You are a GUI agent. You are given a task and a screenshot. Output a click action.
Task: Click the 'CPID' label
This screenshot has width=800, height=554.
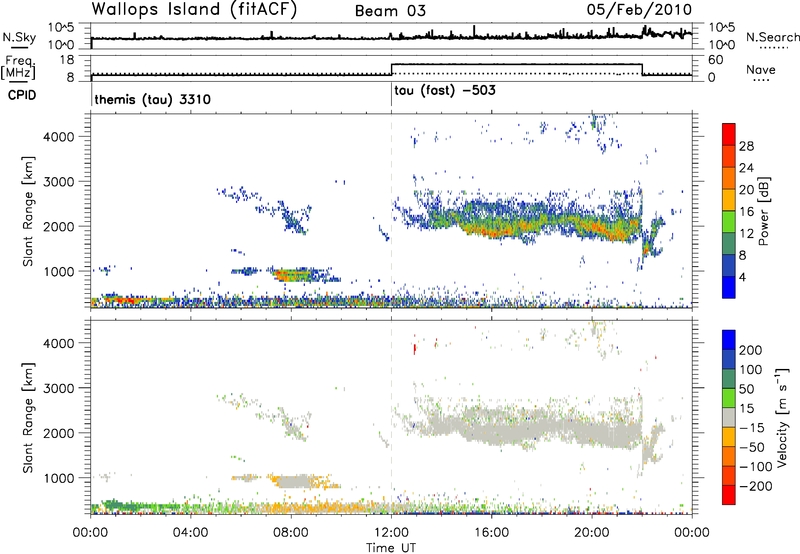(22, 95)
